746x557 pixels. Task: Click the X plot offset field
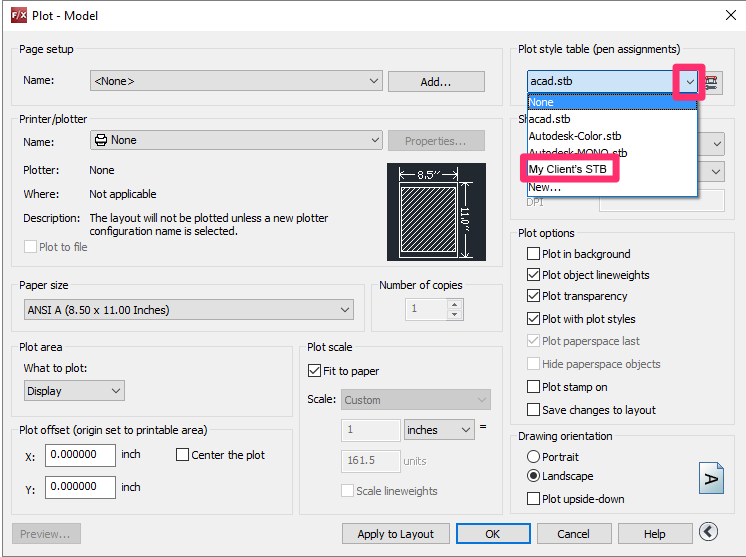tap(80, 455)
